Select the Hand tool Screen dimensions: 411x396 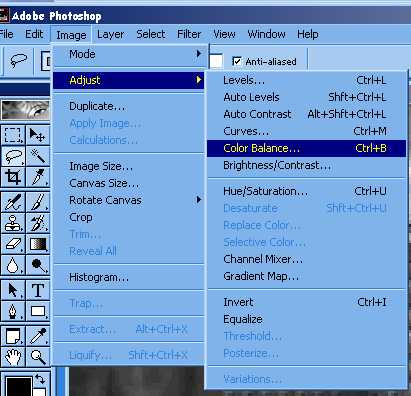pos(13,357)
